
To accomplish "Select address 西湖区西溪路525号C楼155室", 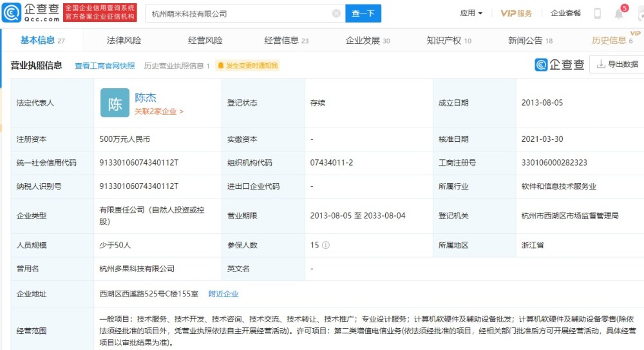I will (x=149, y=294).
